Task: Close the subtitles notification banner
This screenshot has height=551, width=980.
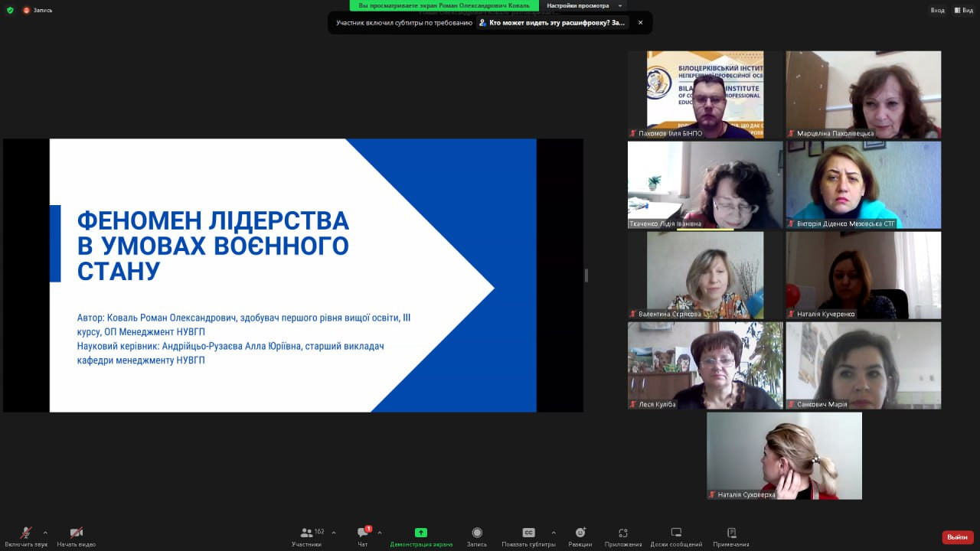Action: [640, 23]
